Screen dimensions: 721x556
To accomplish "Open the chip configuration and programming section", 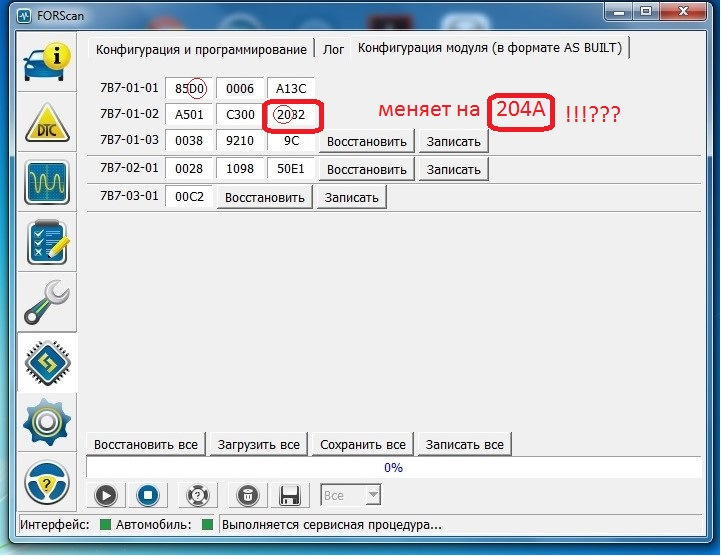I will pos(47,364).
